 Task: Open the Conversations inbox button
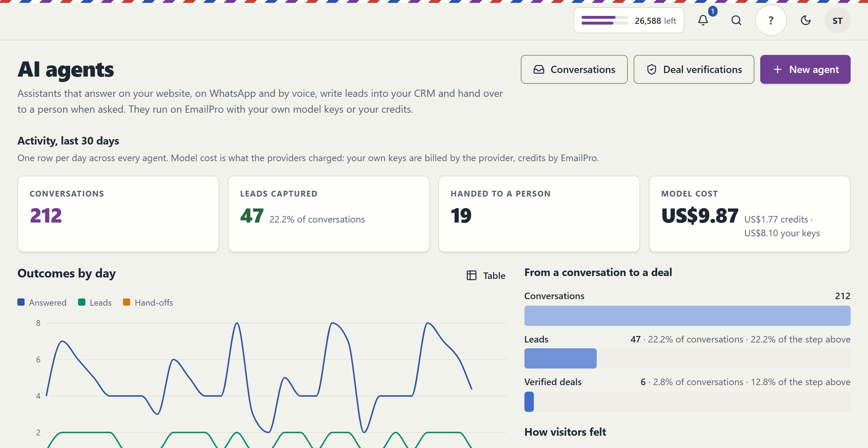pos(574,69)
